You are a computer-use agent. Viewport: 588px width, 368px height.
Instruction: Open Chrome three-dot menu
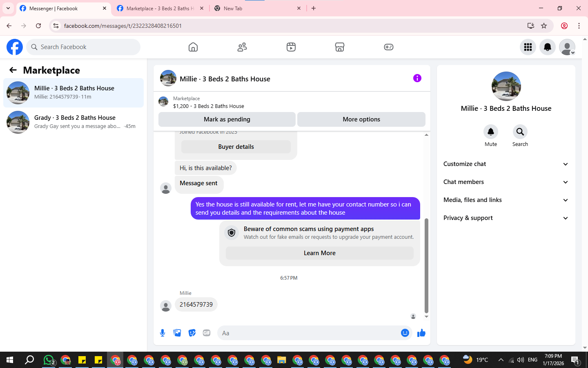click(579, 26)
